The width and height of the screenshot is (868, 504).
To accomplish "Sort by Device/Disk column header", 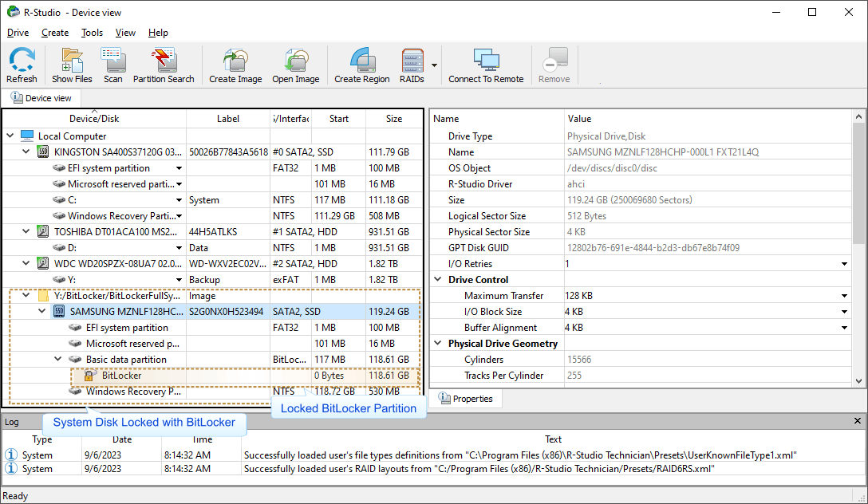I will coord(94,118).
